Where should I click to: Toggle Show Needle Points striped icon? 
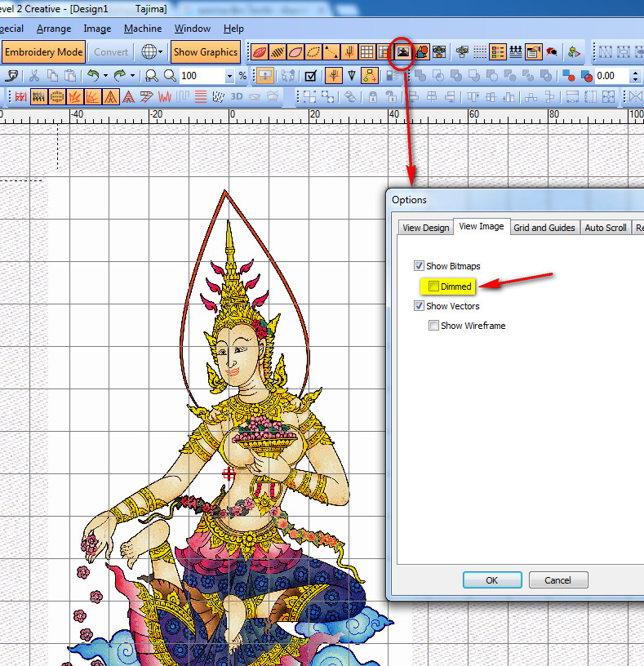277,52
